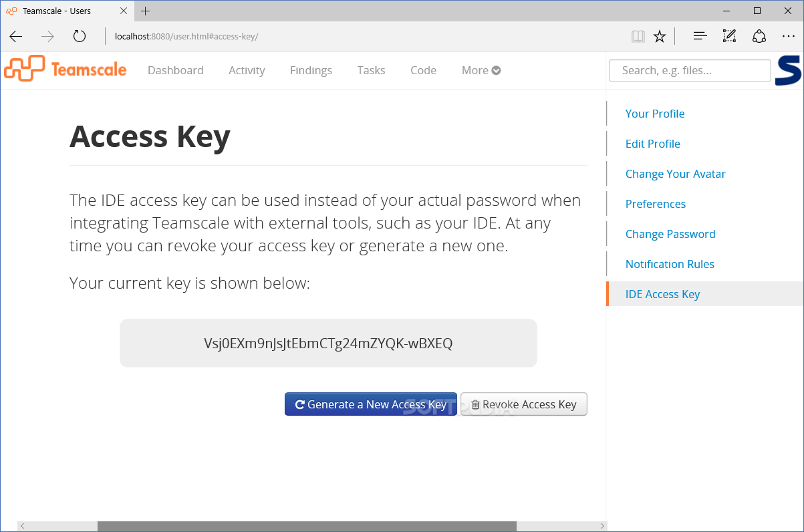This screenshot has height=532, width=804.
Task: Click the horizontal scrollbar thumb
Action: click(307, 527)
